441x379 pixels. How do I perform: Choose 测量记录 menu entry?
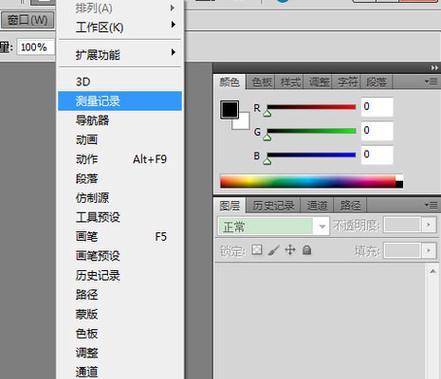tap(120, 101)
